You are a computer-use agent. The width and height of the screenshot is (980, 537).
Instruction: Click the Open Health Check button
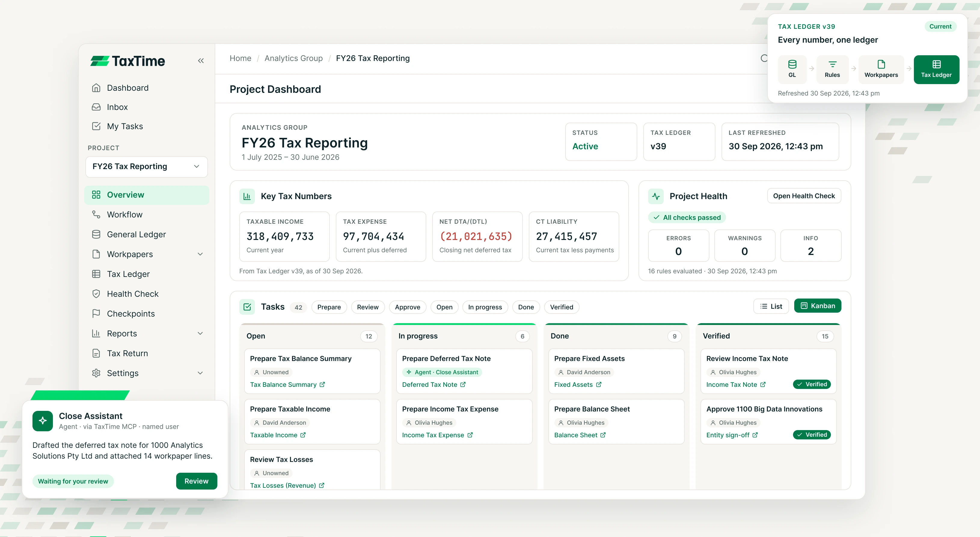(x=804, y=196)
